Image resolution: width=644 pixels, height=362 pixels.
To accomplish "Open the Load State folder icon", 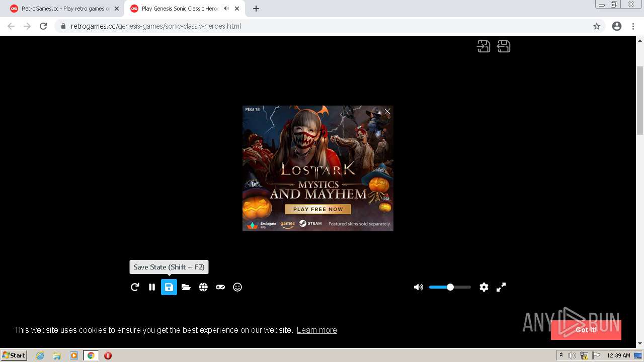I will (x=186, y=287).
